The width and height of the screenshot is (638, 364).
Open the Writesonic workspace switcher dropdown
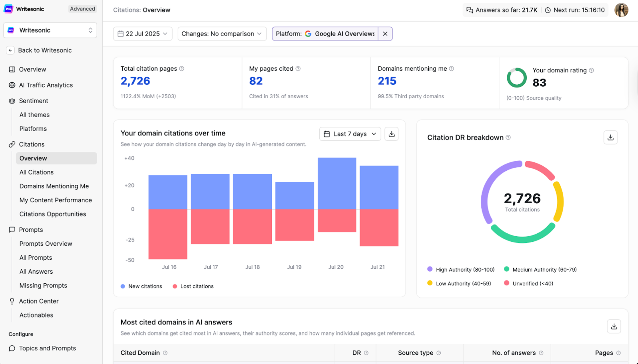tap(50, 30)
